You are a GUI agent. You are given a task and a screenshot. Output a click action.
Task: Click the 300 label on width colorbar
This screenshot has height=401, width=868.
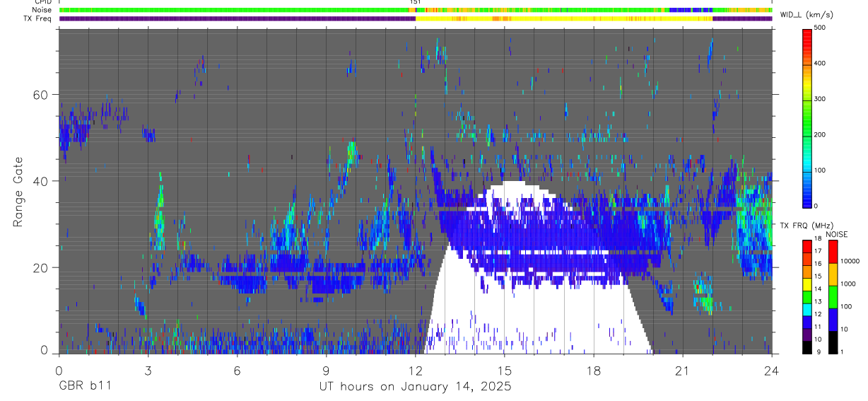[x=821, y=99]
